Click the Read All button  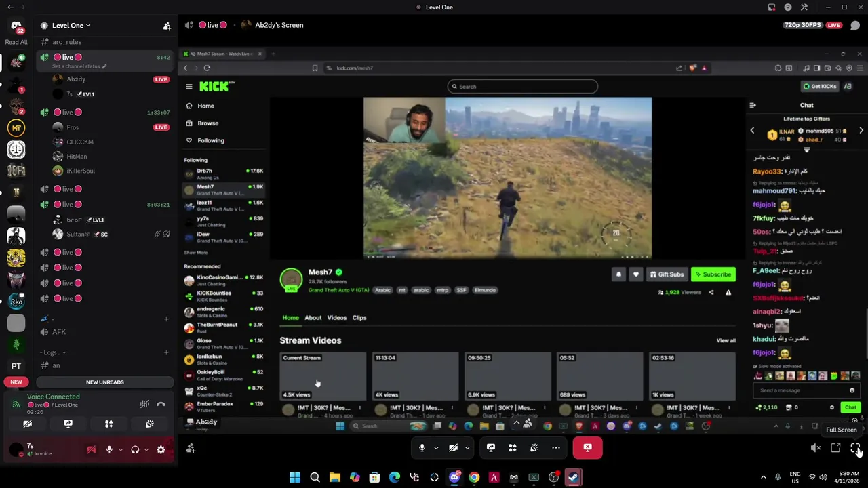click(x=16, y=42)
